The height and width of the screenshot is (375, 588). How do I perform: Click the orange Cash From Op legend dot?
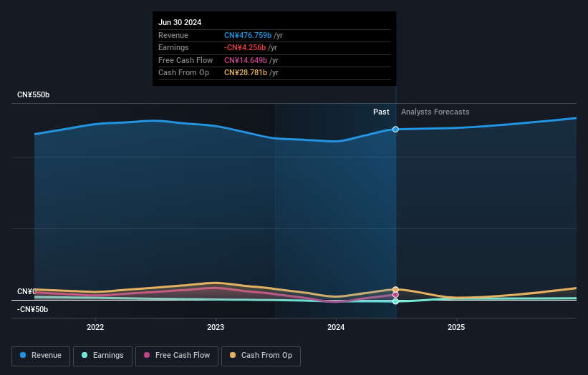(233, 355)
